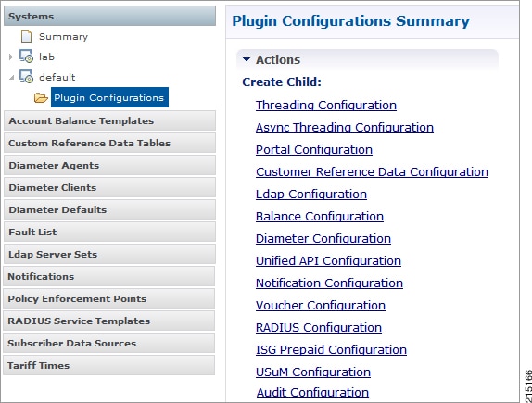Viewport: 532px width, 403px height.
Task: Click the Plugin Configurations folder icon
Action: coord(41,98)
